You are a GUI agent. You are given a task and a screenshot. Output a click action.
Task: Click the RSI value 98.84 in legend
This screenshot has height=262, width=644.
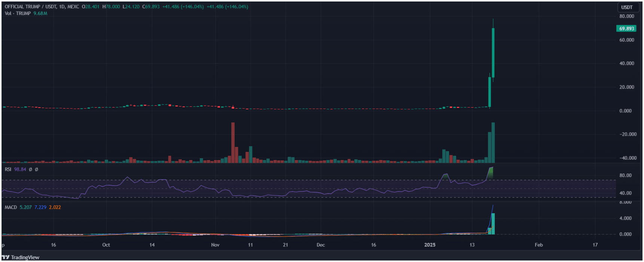tap(20, 169)
